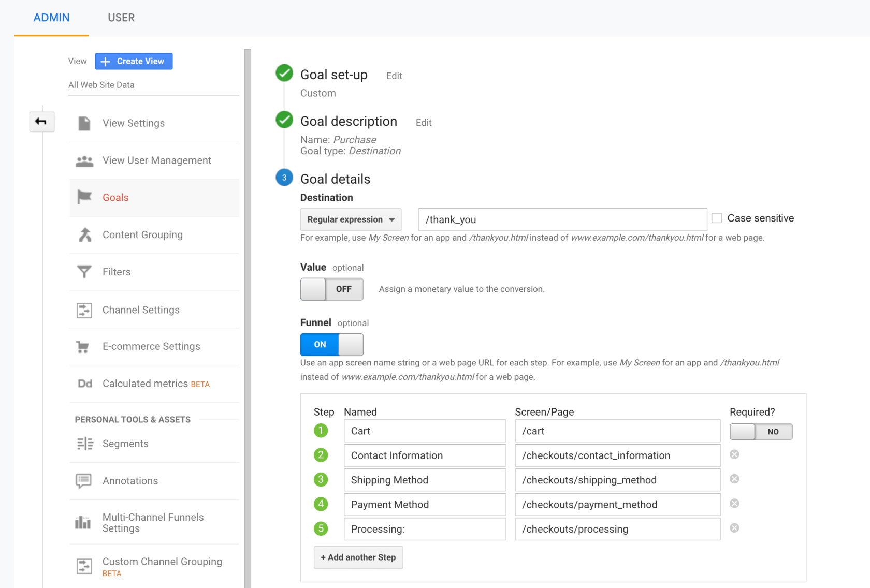The image size is (870, 588).
Task: Open View User Management people icon
Action: [84, 161]
